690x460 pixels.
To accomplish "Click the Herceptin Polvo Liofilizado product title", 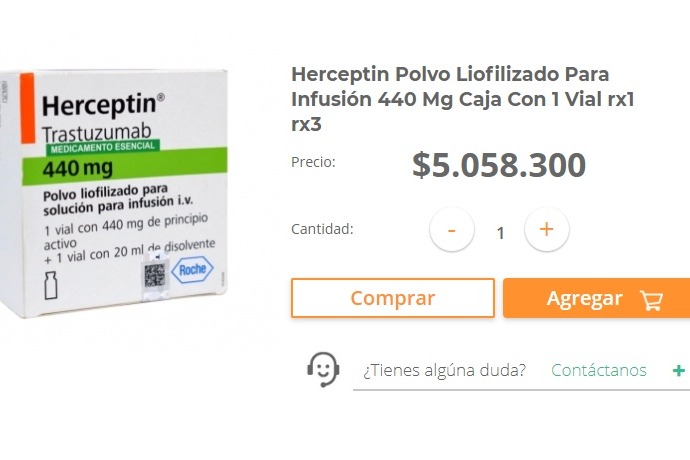I will [x=463, y=99].
